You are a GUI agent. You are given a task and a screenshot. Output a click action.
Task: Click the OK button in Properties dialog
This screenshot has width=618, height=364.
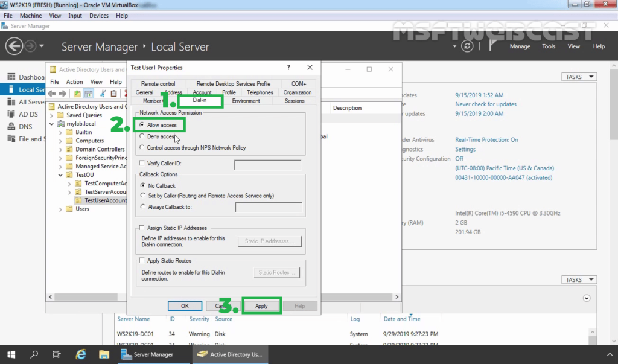point(185,305)
